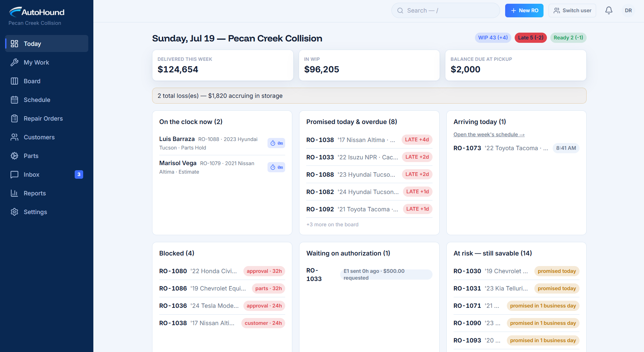The width and height of the screenshot is (644, 352).
Task: Click the My Work wrench icon
Action: 14,62
